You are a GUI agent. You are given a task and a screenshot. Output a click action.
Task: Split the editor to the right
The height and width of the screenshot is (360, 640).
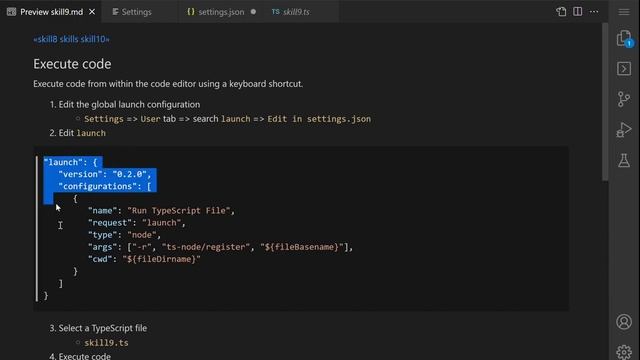tap(578, 11)
